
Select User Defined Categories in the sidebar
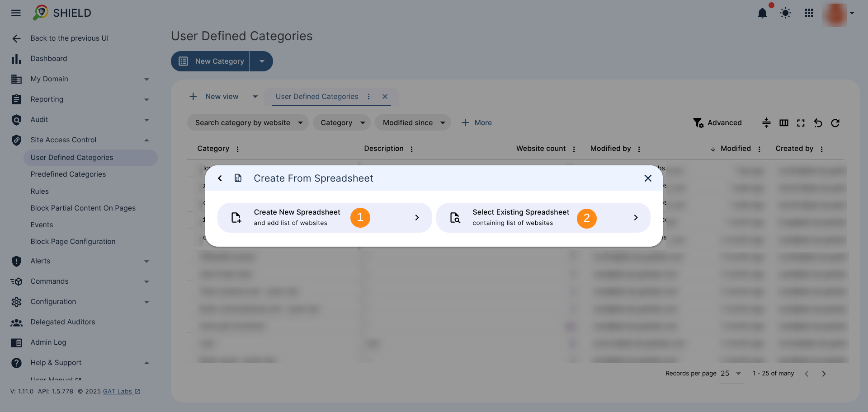click(90, 158)
